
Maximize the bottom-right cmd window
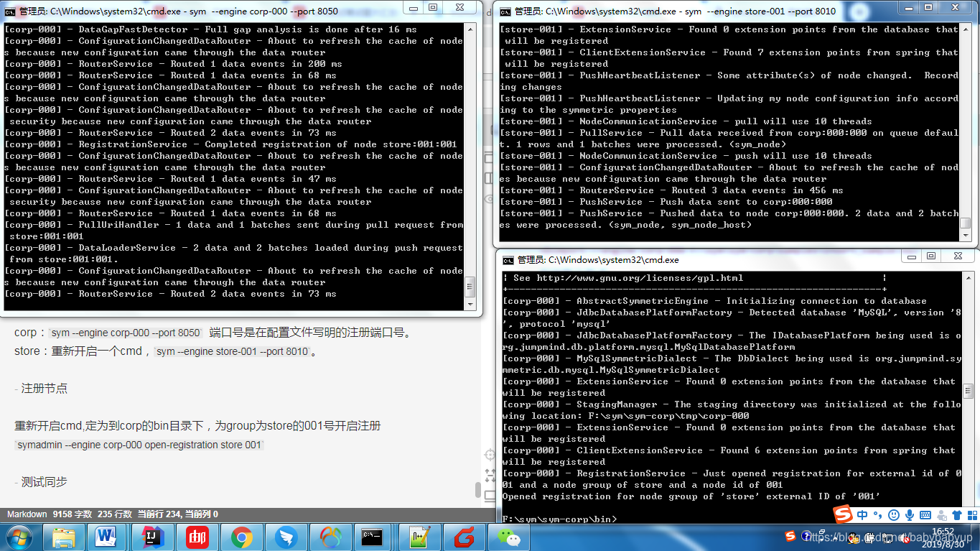click(931, 256)
